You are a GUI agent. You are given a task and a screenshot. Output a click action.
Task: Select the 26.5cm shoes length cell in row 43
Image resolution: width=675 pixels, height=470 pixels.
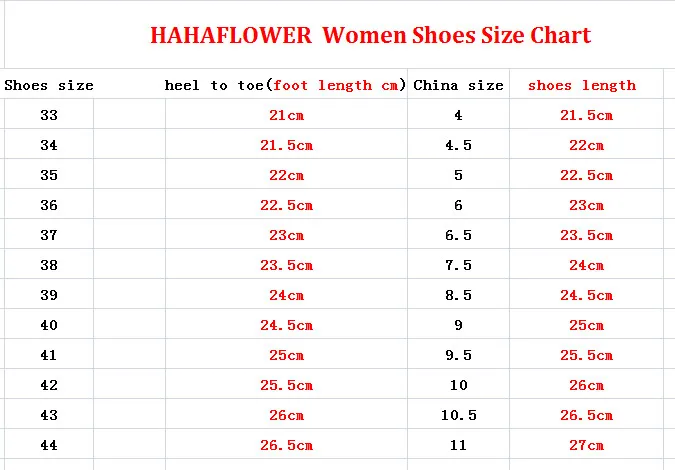pyautogui.click(x=586, y=415)
